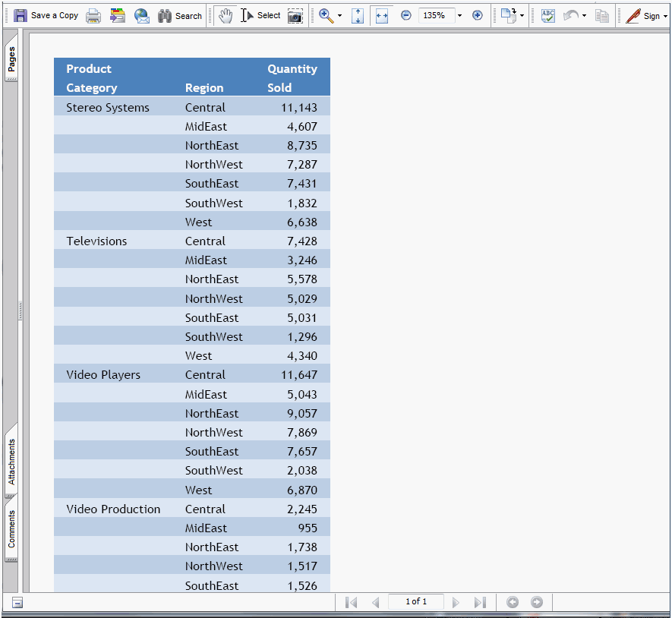Open the Attachments side tab
This screenshot has height=618, width=672.
(x=11, y=461)
